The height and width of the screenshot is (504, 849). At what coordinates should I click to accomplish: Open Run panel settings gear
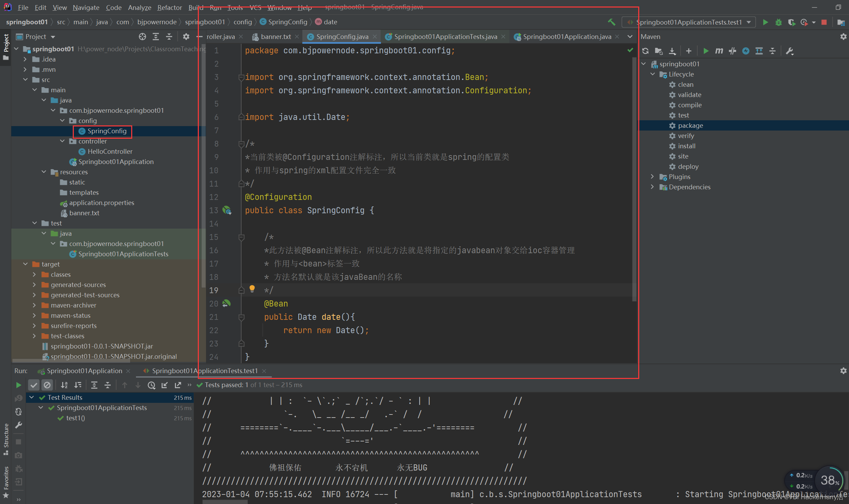[x=843, y=371]
